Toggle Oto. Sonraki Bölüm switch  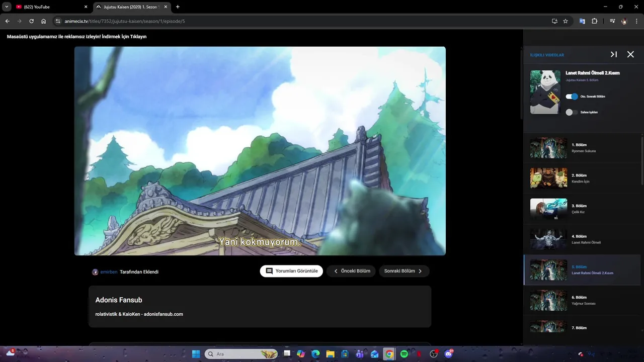coord(572,97)
